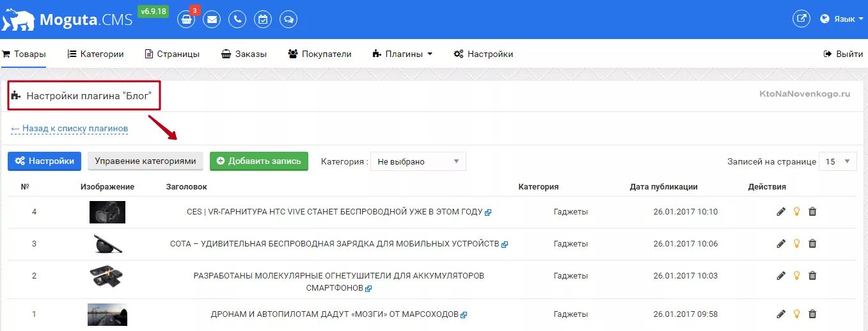Edit the СОТА post with pencil icon
The width and height of the screenshot is (868, 331).
coord(781,243)
